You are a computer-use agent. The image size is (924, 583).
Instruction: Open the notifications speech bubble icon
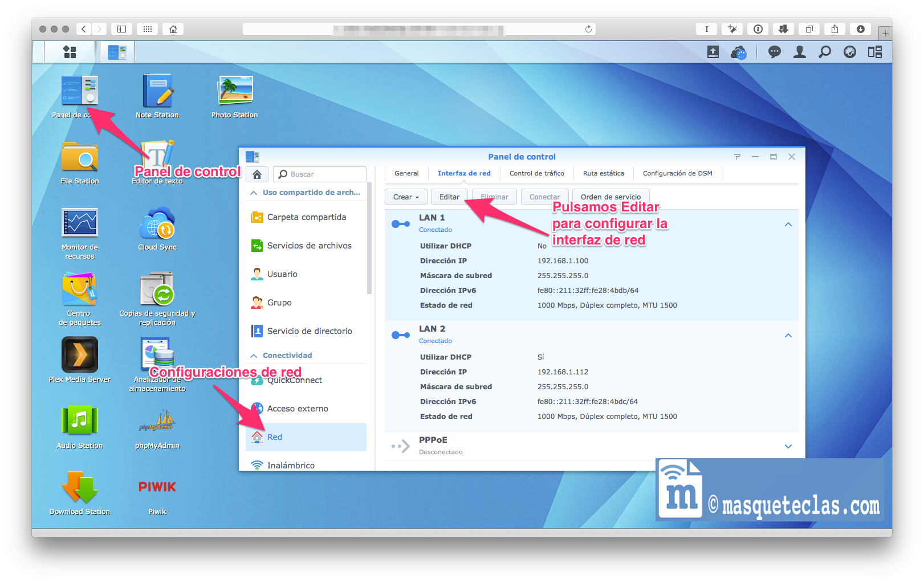click(774, 52)
